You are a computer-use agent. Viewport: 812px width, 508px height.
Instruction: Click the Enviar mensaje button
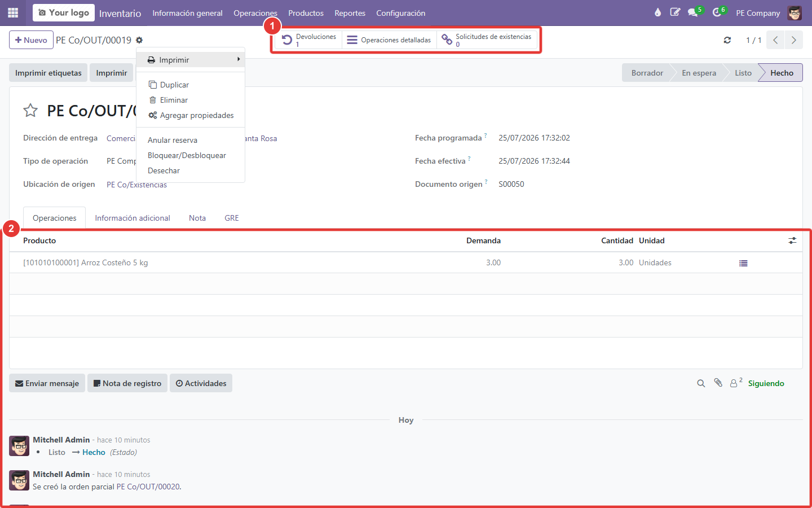[x=47, y=383]
